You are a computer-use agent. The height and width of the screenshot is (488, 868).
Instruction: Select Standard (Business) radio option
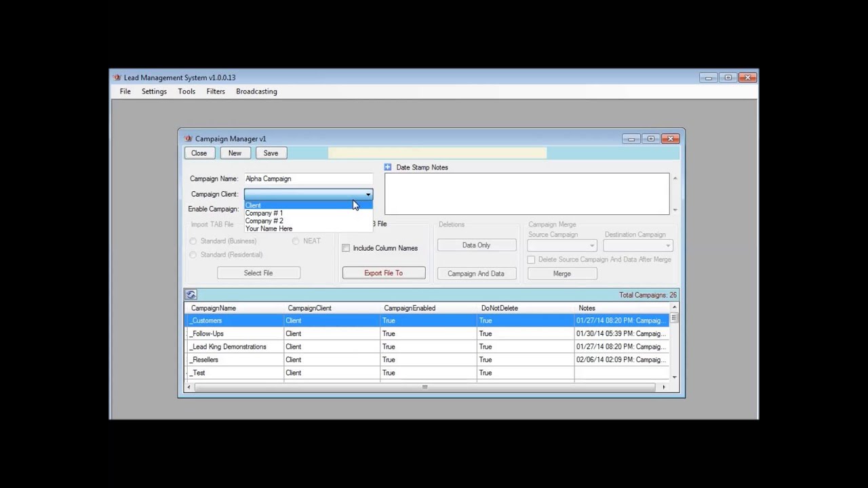pyautogui.click(x=193, y=241)
